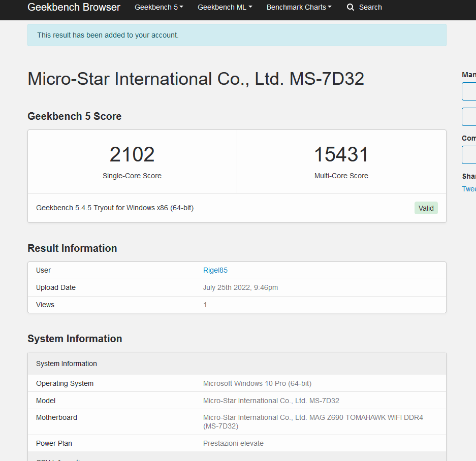Select the upload date July 25th 2022
Viewport: 476px width, 461px height.
pyautogui.click(x=240, y=287)
